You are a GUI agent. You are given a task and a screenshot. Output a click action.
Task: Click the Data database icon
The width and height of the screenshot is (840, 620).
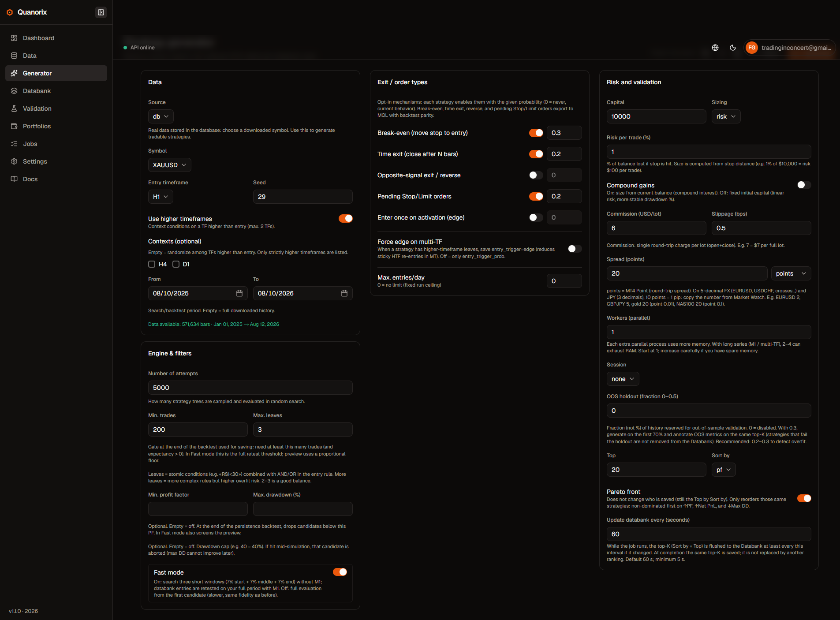coord(14,56)
